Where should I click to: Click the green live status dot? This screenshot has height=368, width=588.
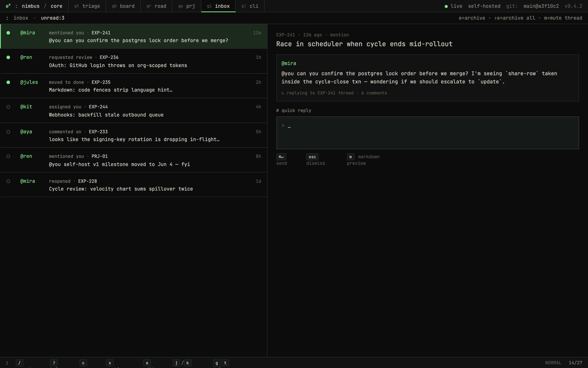[446, 6]
